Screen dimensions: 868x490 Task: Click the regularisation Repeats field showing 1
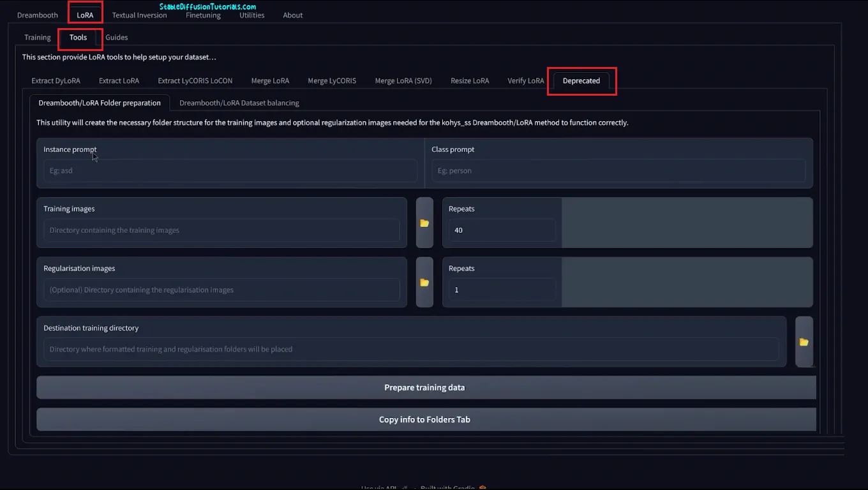point(502,290)
